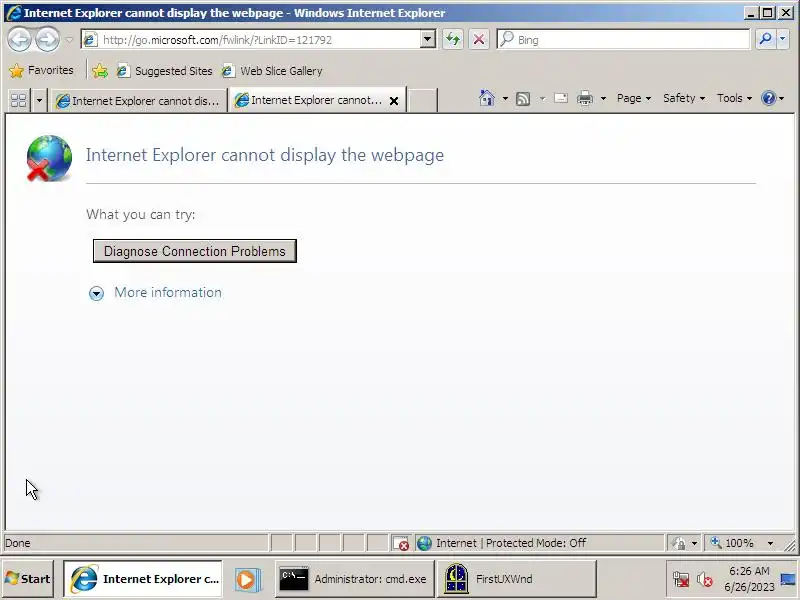Go to the Home page icon

click(487, 97)
